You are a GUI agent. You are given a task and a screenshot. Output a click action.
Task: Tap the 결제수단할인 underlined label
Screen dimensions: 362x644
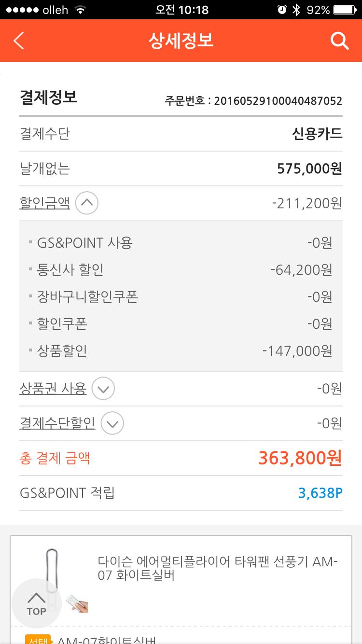(x=57, y=423)
